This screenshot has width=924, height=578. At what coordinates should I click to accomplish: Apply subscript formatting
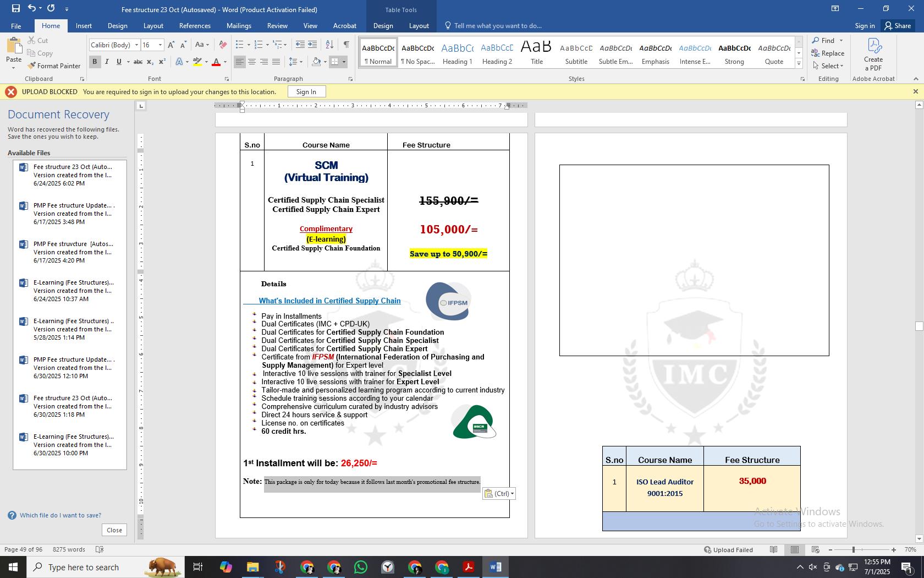click(150, 62)
